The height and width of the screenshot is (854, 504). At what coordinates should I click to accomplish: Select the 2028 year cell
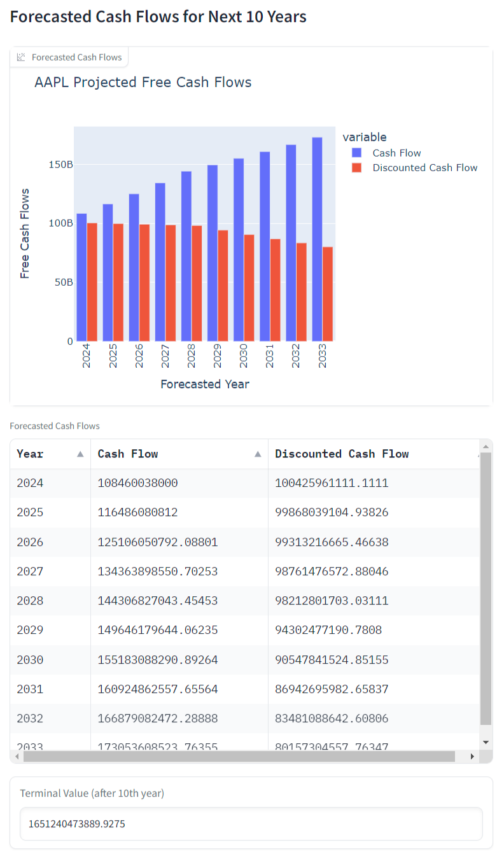[50, 601]
